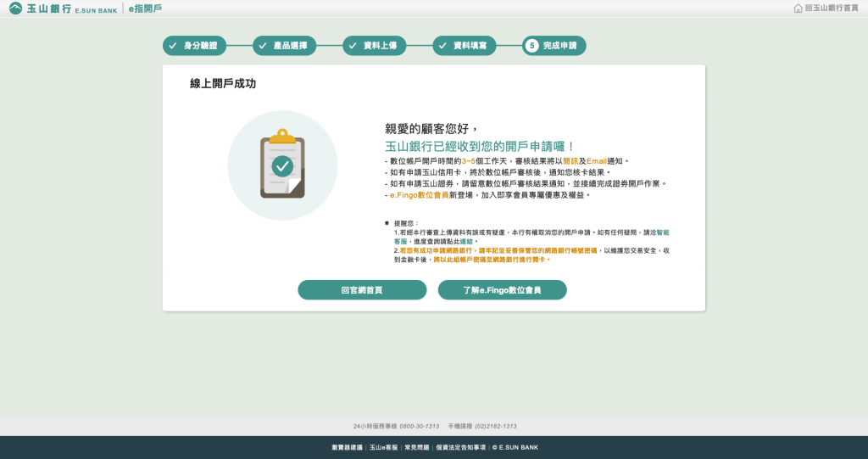This screenshot has height=459, width=868.
Task: Click the © E.SUN BANK footer text
Action: pos(515,447)
